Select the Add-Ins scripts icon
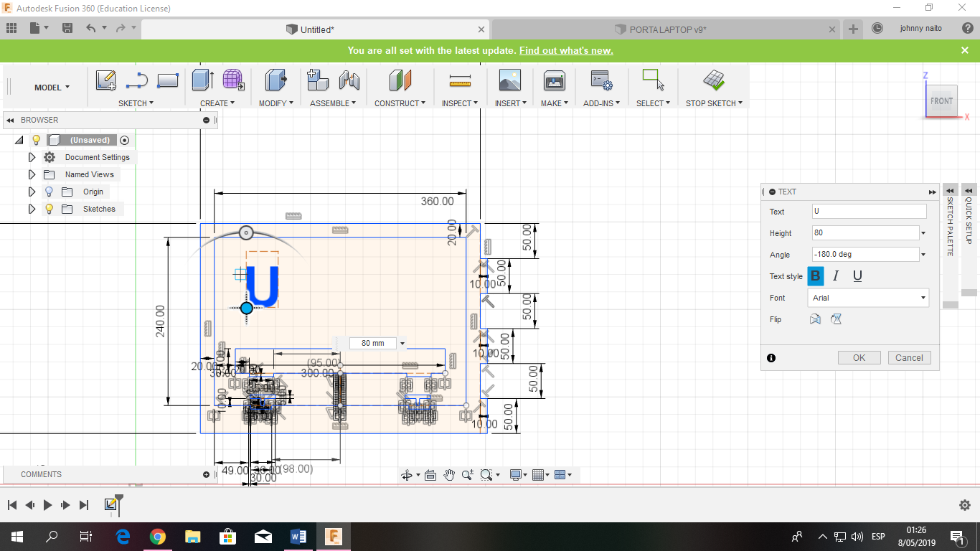The width and height of the screenshot is (980, 551). click(x=601, y=80)
